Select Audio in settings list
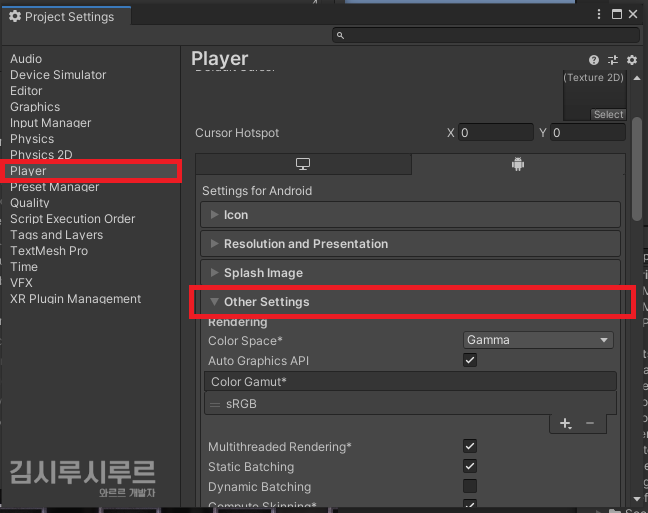This screenshot has width=648, height=513. pos(26,59)
